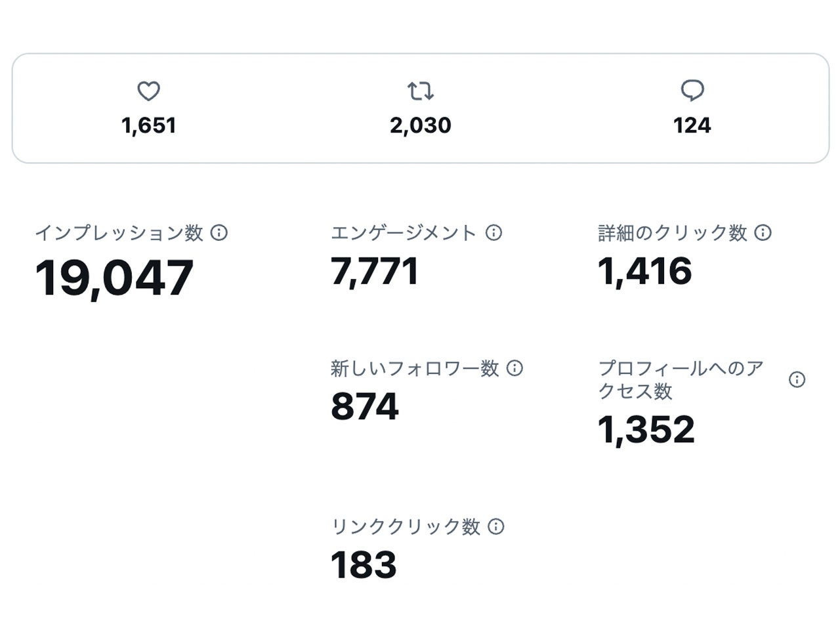Click the reply speech bubble icon
This screenshot has width=840, height=630.
click(x=692, y=91)
